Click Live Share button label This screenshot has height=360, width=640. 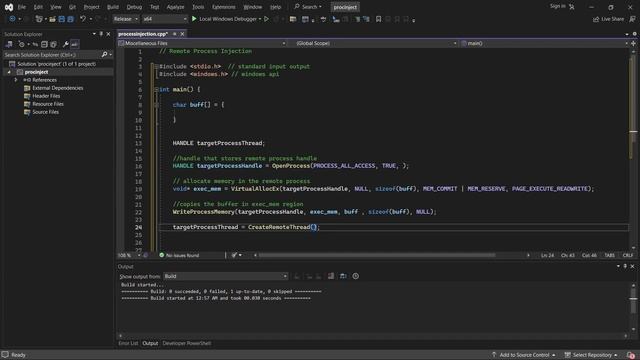pyautogui.click(x=612, y=19)
